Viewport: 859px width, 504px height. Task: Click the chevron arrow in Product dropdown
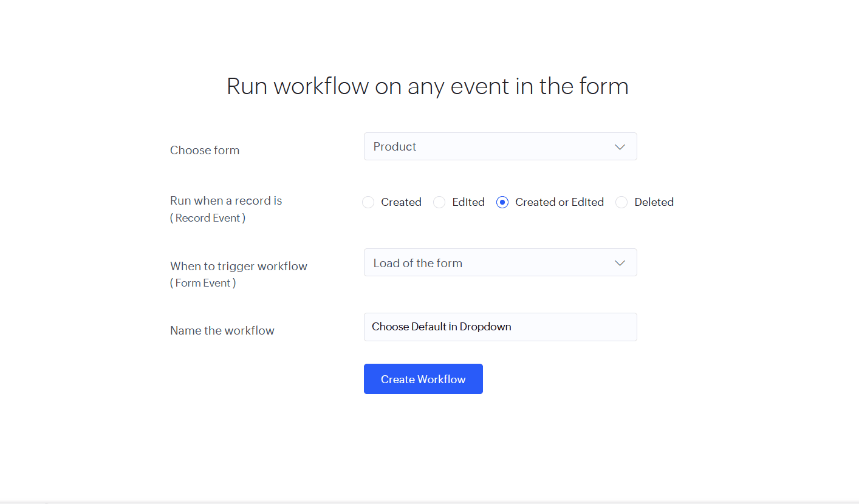(620, 147)
